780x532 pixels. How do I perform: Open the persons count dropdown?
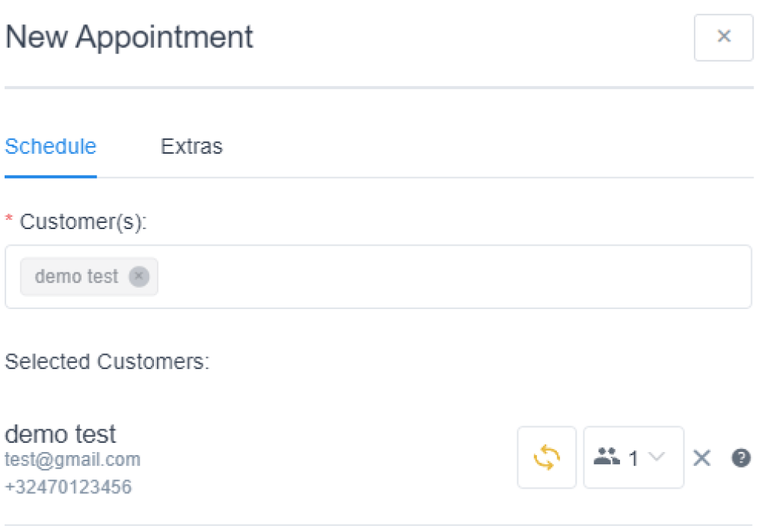[633, 457]
